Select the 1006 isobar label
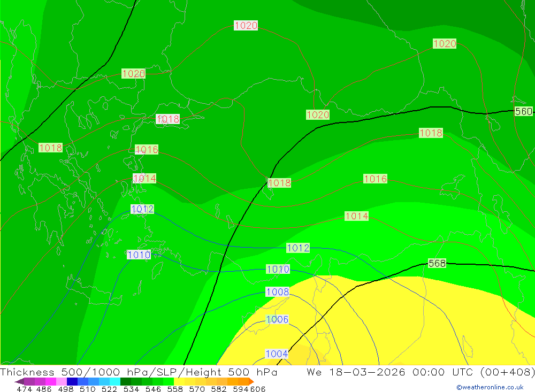The height and width of the screenshot is (392, 535). pyautogui.click(x=277, y=320)
